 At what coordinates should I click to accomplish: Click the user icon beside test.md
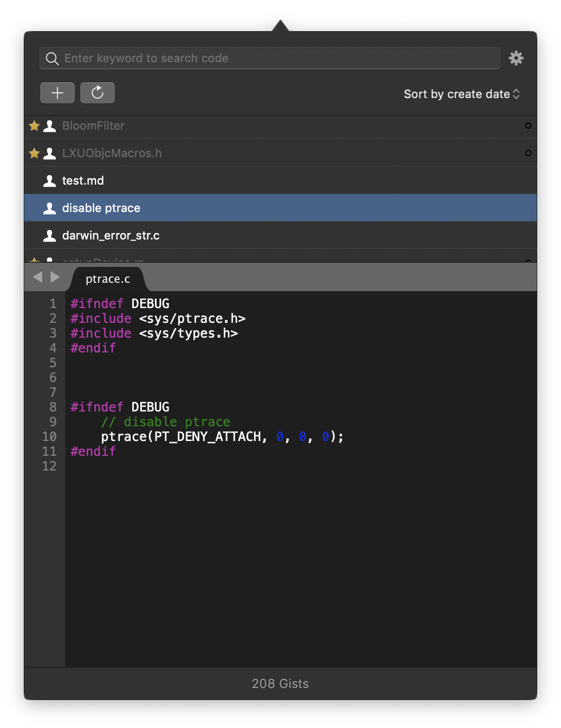tap(50, 181)
